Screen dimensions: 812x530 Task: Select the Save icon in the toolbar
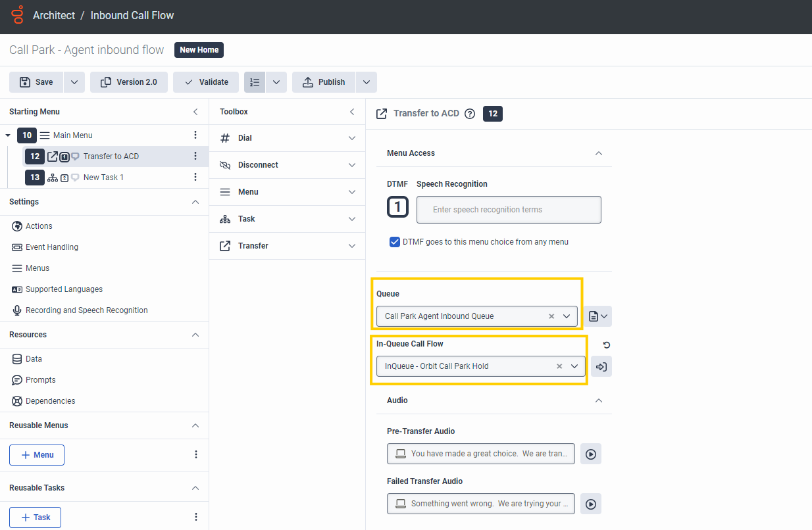[36, 82]
